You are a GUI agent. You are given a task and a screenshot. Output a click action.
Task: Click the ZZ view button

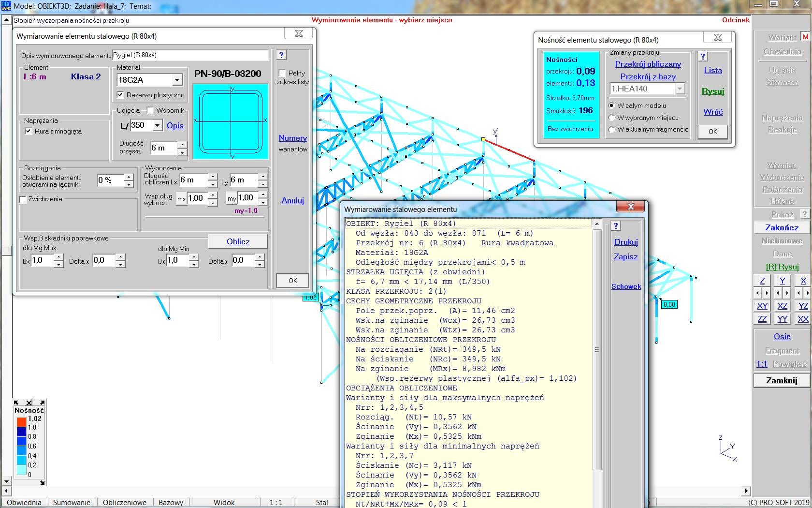tap(762, 319)
